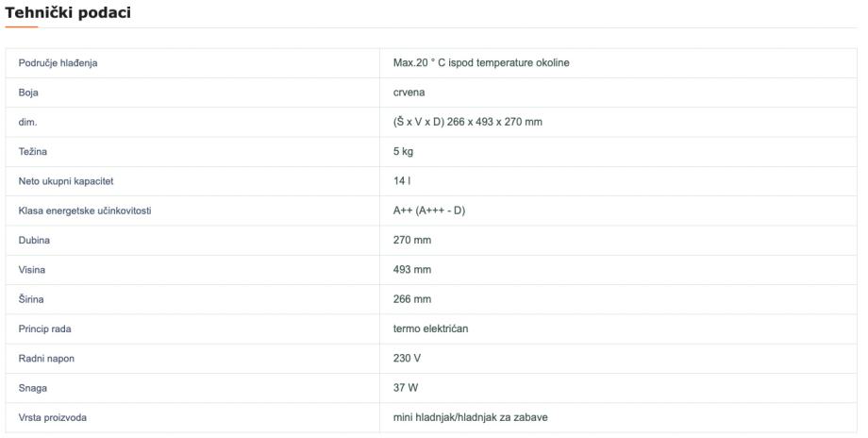Select the 37 W power value

point(405,388)
